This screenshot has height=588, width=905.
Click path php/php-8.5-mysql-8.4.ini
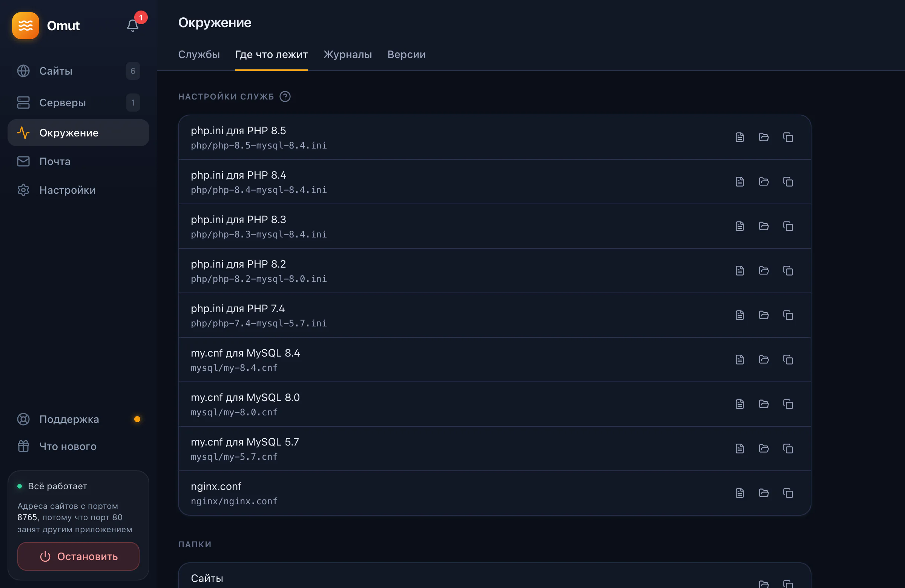[259, 145]
